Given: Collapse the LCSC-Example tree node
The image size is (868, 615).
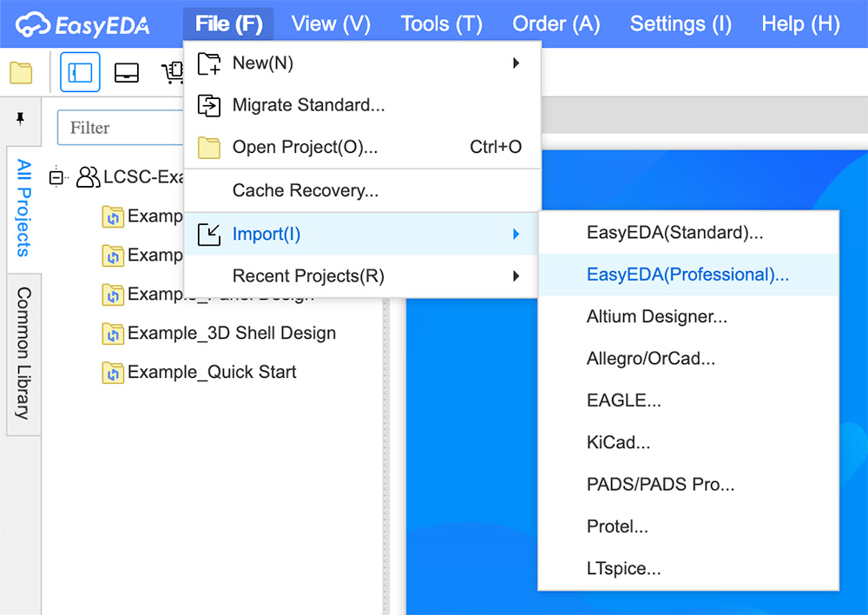Looking at the screenshot, I should pyautogui.click(x=56, y=177).
